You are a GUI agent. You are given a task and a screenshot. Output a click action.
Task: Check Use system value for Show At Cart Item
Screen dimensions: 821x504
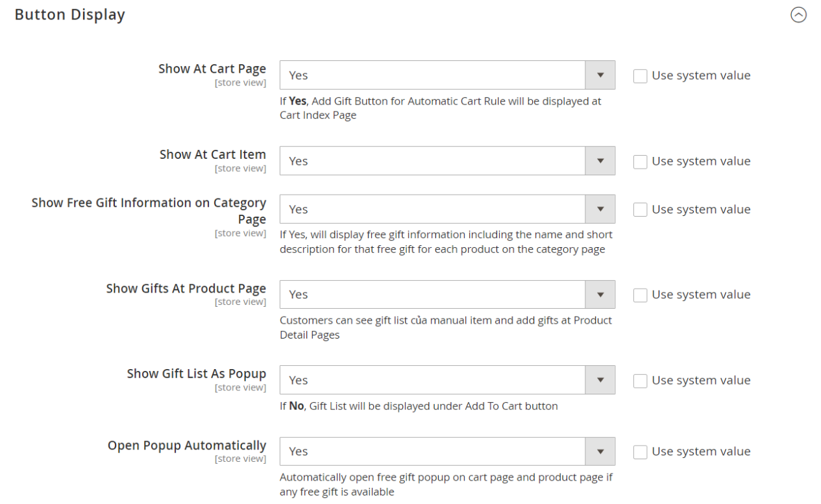(x=640, y=162)
